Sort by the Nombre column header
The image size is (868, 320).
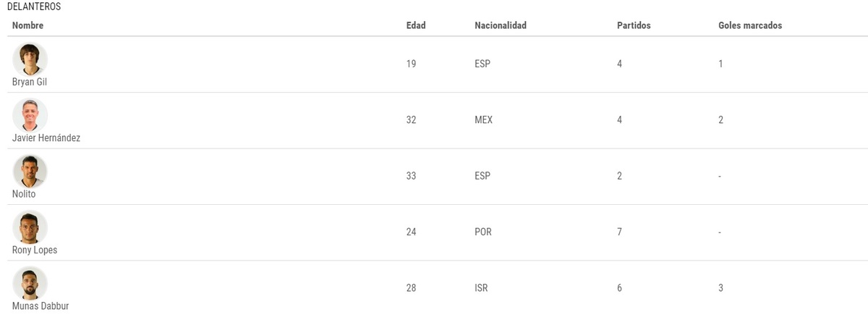click(x=28, y=26)
